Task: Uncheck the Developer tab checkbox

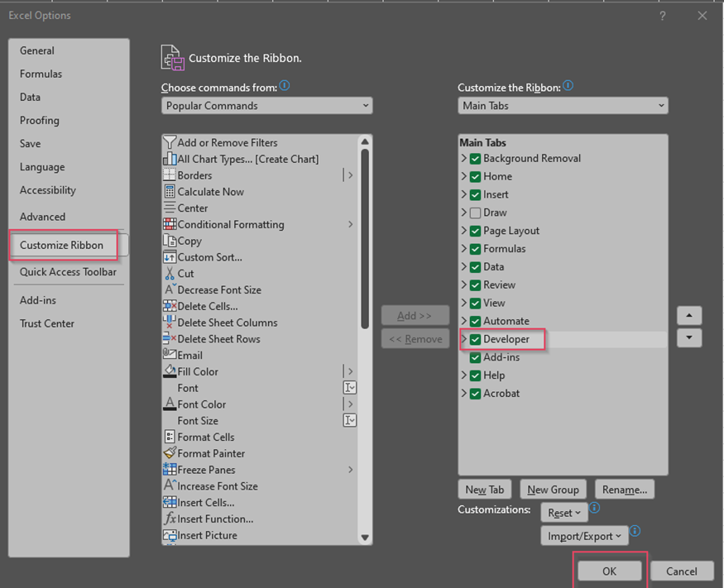Action: 475,339
